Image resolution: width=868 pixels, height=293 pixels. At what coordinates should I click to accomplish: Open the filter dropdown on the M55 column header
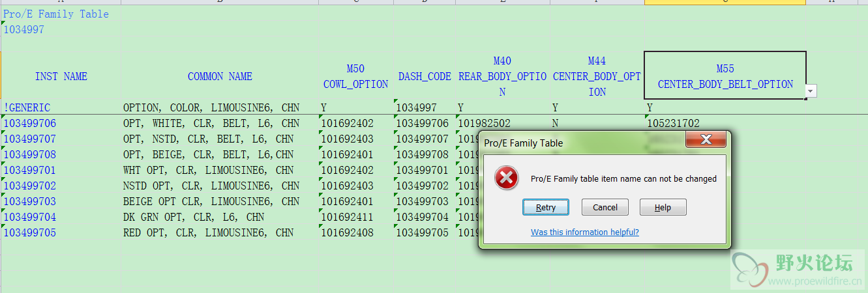coord(811,92)
